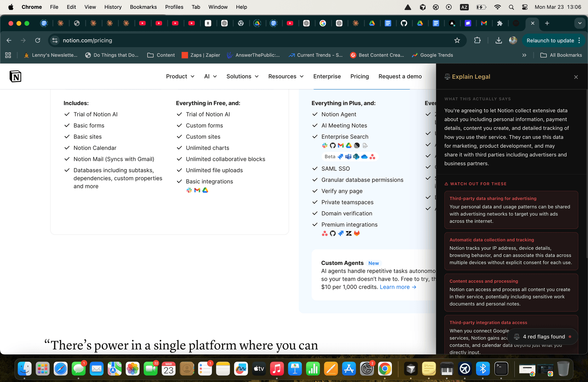
Task: Expand the Product dropdown menu
Action: pyautogui.click(x=180, y=76)
